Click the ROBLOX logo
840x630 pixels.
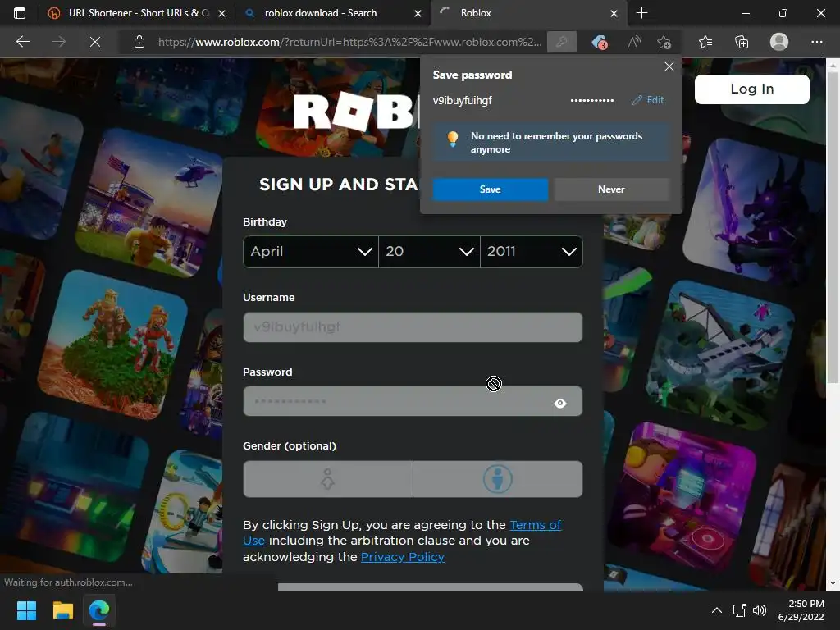point(355,112)
